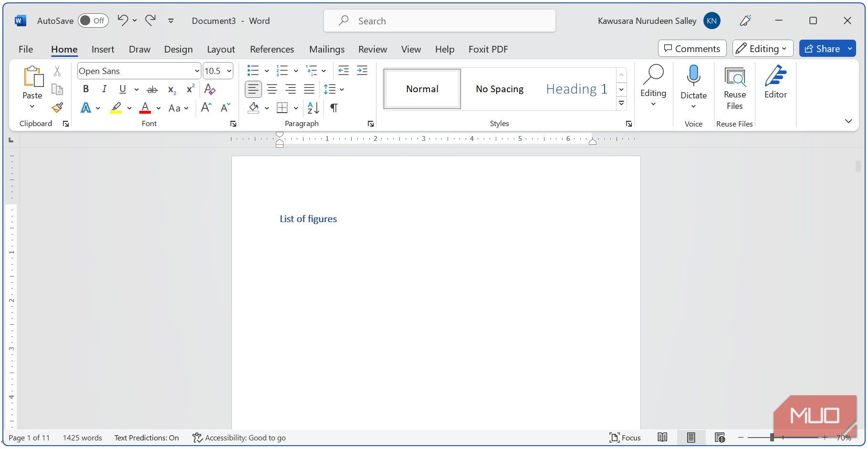Apply the No Spacing style
This screenshot has width=868, height=449.
[500, 89]
